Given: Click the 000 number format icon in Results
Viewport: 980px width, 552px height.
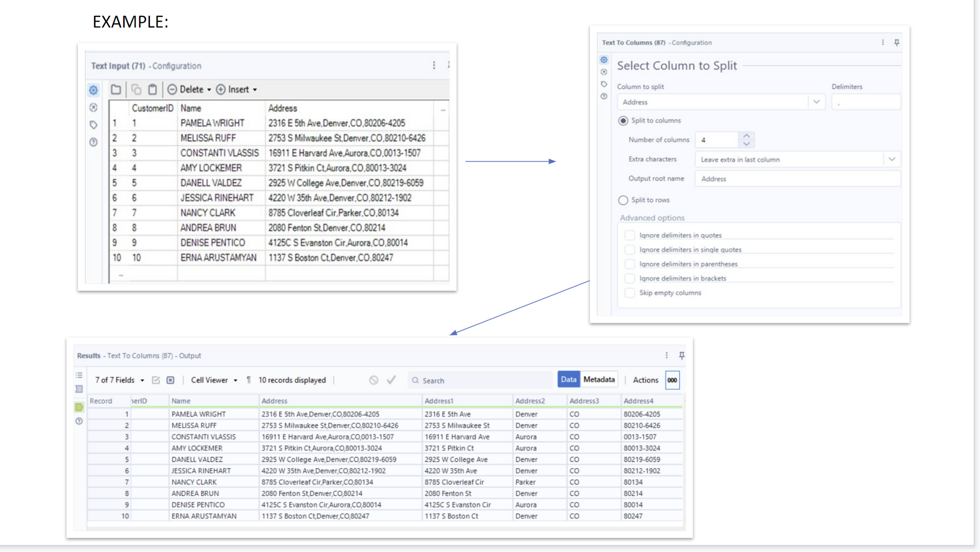Looking at the screenshot, I should click(672, 380).
